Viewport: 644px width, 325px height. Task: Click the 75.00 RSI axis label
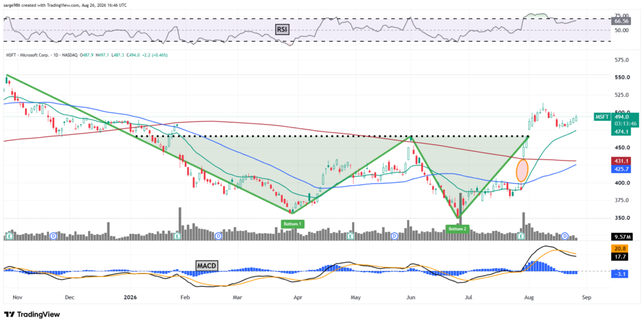point(622,15)
